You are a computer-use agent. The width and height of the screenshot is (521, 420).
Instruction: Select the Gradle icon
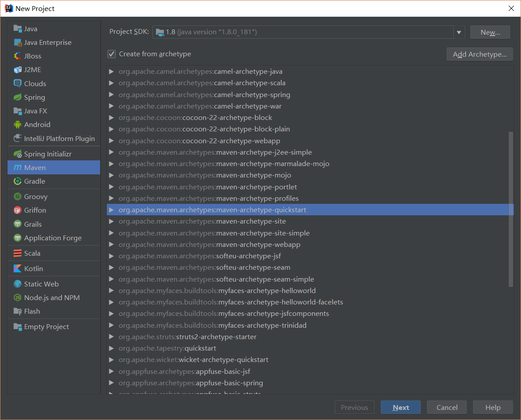18,181
